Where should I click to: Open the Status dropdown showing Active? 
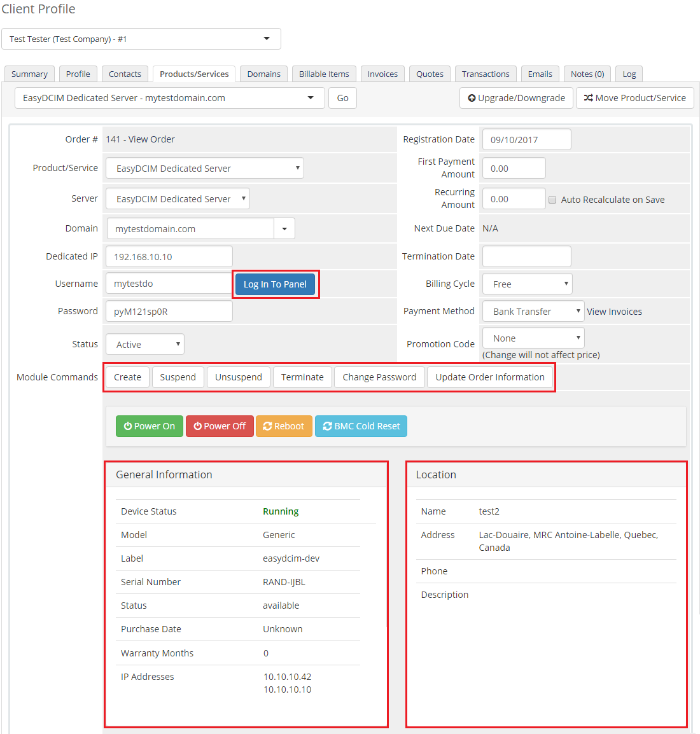[x=145, y=344]
